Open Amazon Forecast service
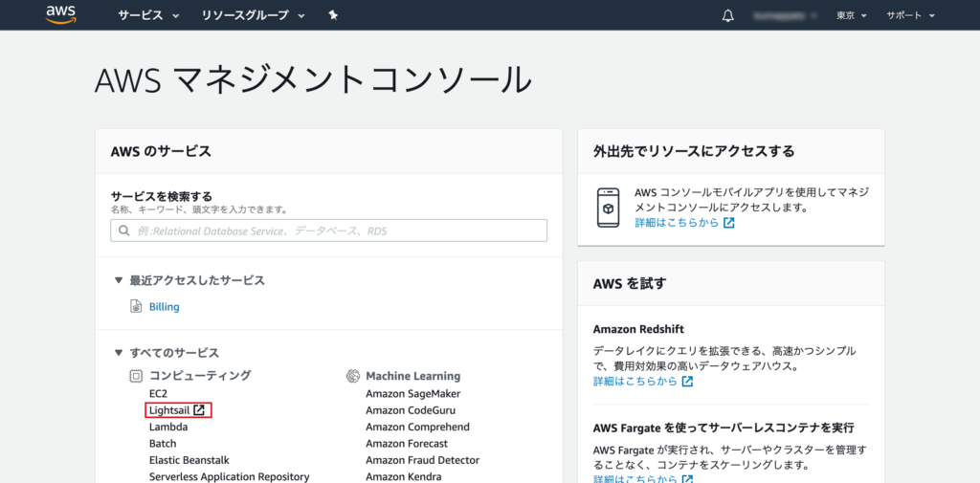This screenshot has height=483, width=980. 407,444
